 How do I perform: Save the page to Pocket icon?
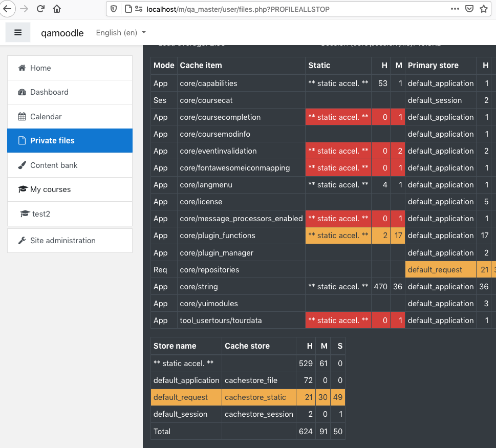tap(469, 9)
